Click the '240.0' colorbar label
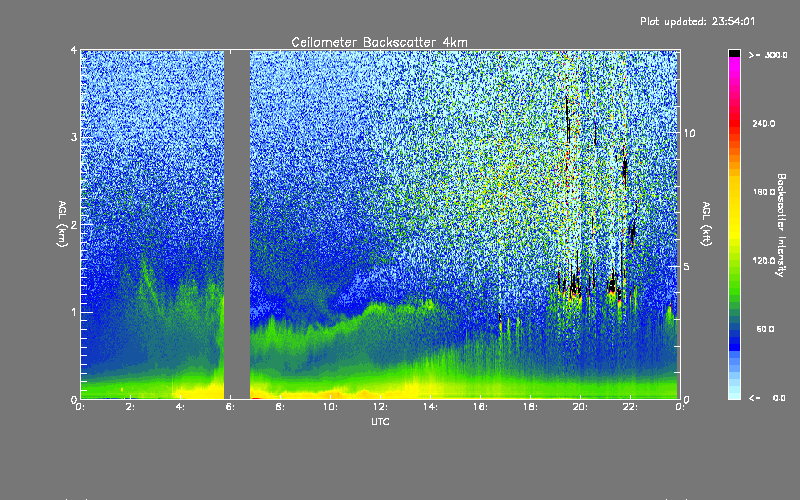Image resolution: width=800 pixels, height=500 pixels. (x=764, y=124)
